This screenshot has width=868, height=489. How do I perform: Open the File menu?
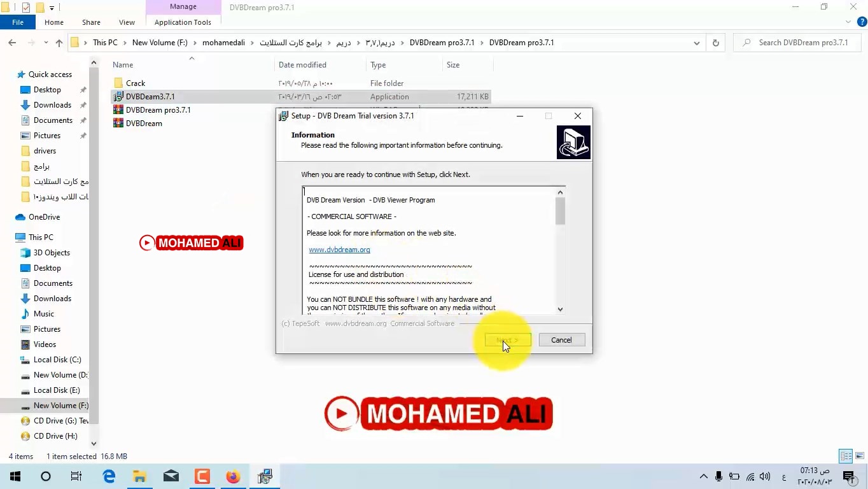pos(18,22)
